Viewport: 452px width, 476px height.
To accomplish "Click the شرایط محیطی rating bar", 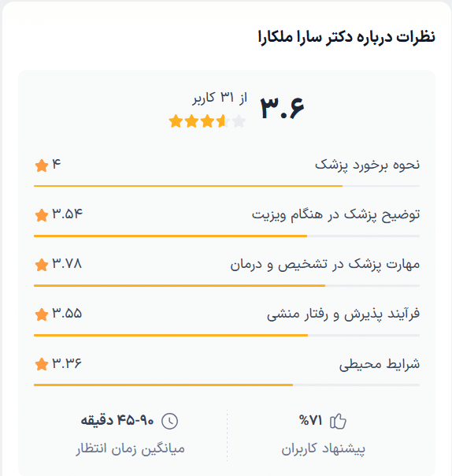I will [x=227, y=385].
